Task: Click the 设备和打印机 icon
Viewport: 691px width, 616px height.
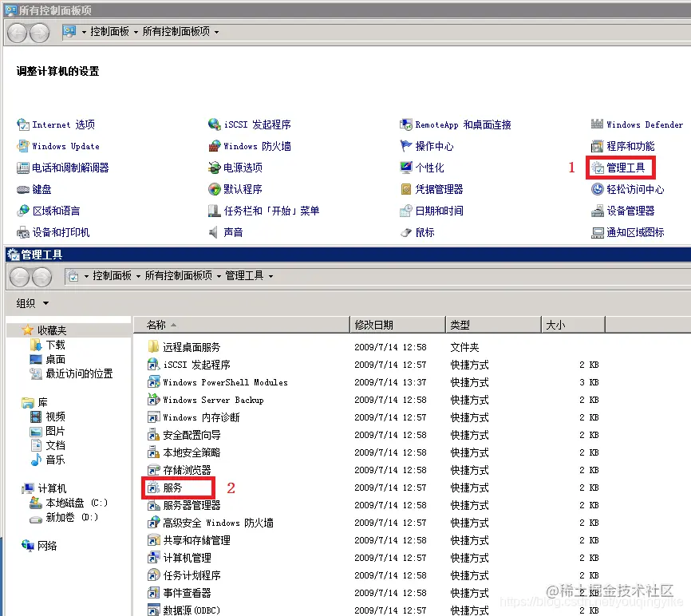Action: 23,232
